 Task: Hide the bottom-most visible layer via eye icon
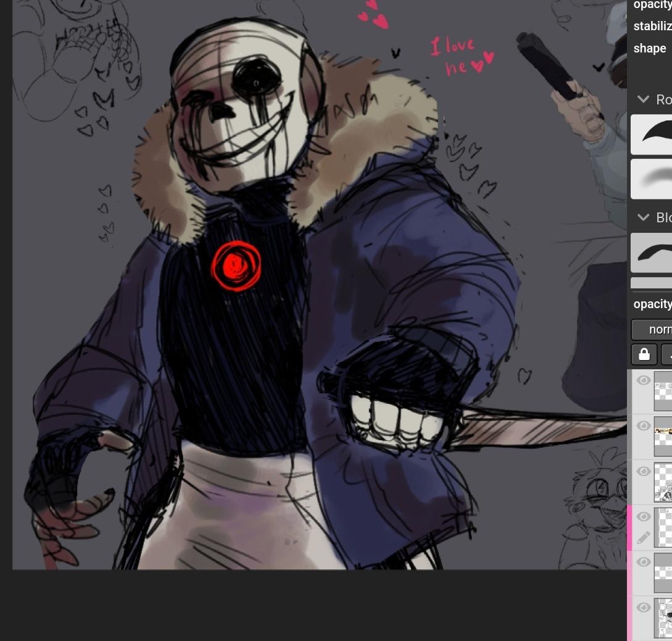[x=644, y=608]
